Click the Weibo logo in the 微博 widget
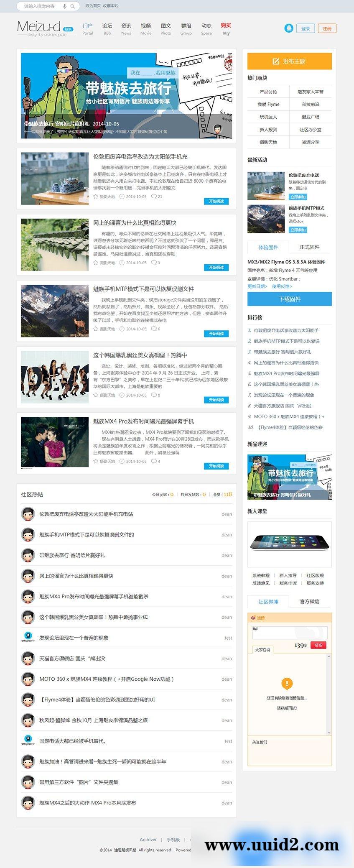The image size is (354, 868). tap(253, 618)
